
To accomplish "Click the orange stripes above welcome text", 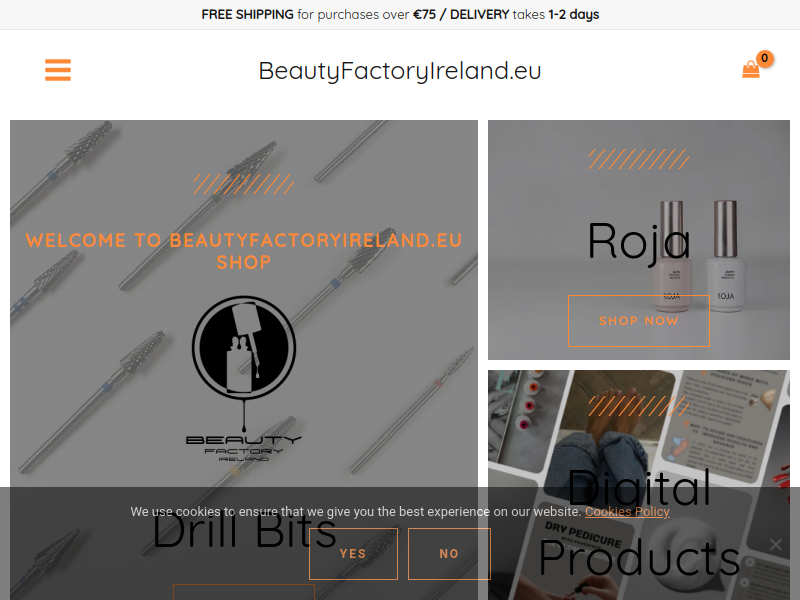I will click(x=244, y=184).
